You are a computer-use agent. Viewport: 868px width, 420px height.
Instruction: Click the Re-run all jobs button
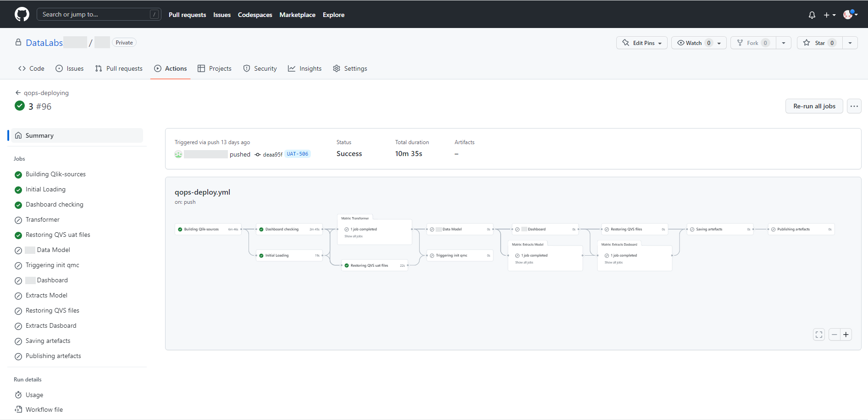[814, 106]
